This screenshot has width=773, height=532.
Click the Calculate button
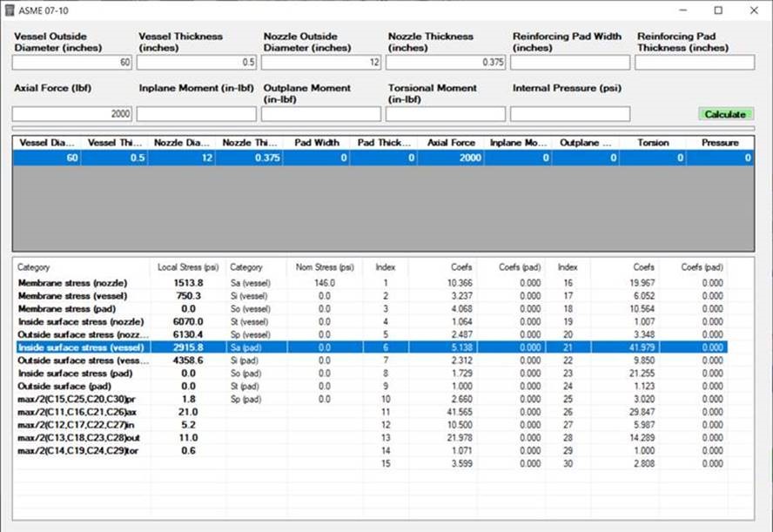[x=726, y=114]
